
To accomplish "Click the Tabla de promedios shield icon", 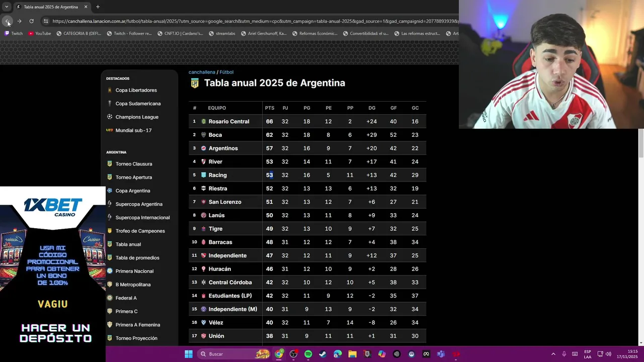I will point(110,257).
